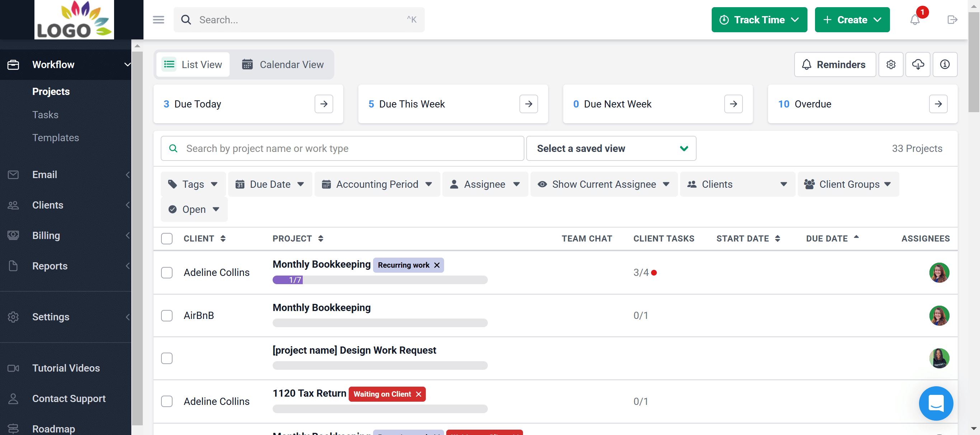Expand the Email sidebar section

[x=65, y=175]
